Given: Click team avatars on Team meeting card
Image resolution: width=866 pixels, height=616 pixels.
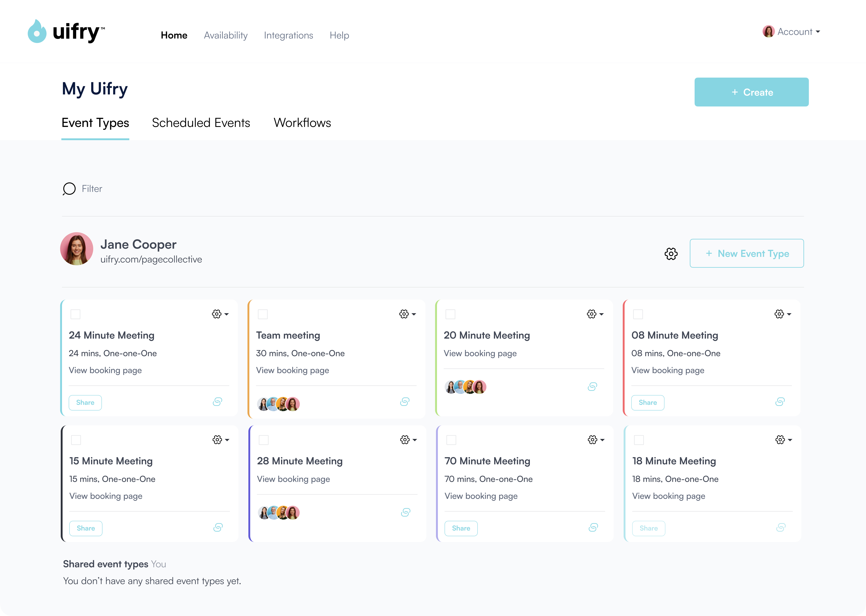Looking at the screenshot, I should pos(278,404).
